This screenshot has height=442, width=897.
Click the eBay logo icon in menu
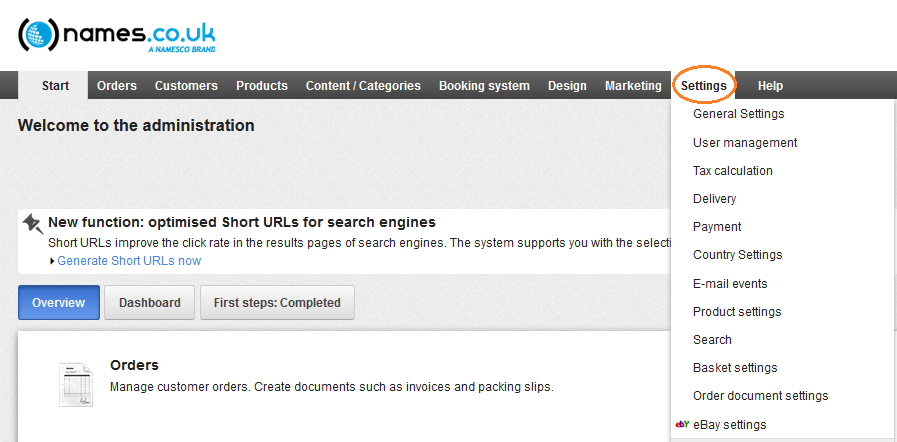tap(682, 424)
